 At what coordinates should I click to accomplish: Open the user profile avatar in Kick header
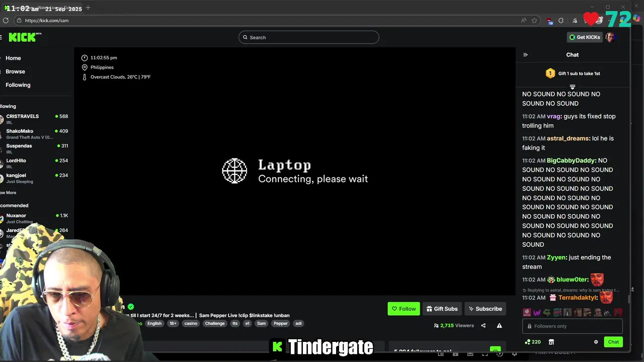pos(610,37)
